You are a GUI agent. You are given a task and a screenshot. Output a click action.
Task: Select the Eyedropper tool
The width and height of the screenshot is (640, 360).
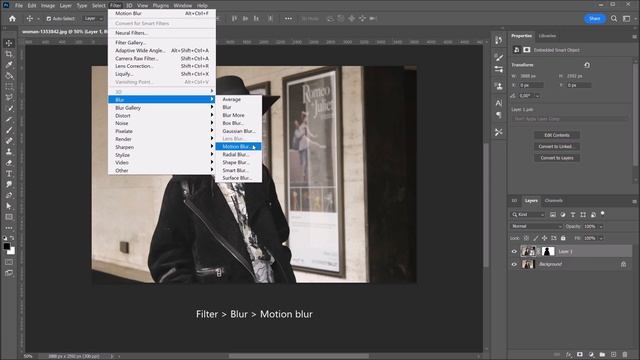coord(9,64)
